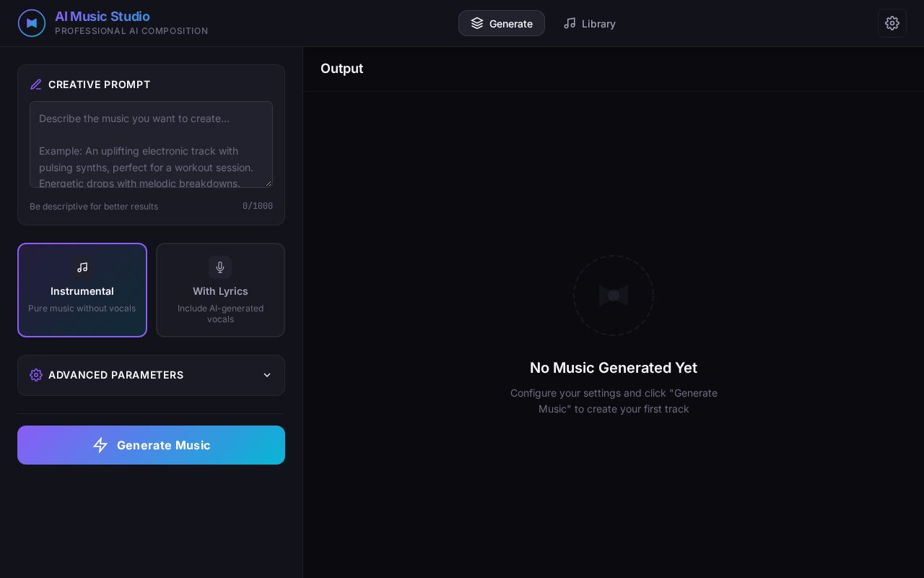Image resolution: width=924 pixels, height=578 pixels.
Task: Switch to the Generate tab
Action: coord(502,23)
